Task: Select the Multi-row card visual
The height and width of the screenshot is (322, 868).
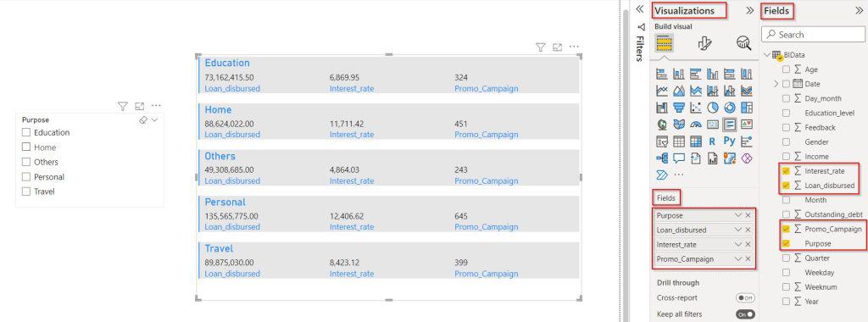Action: click(730, 125)
